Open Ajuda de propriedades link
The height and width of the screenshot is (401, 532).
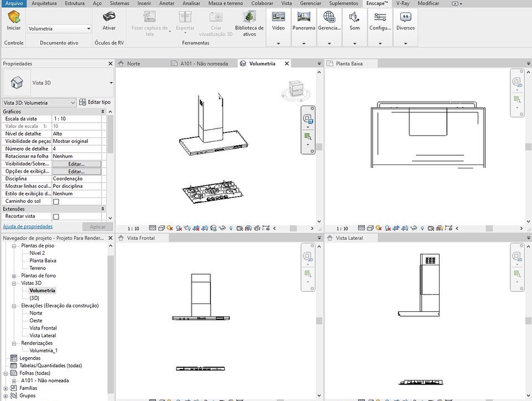(x=28, y=227)
